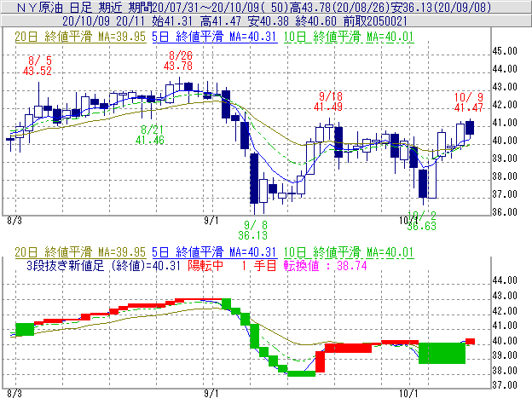The width and height of the screenshot is (532, 404).
Task: Click the daily low 安40.38 in the header
Action: pos(269,21)
